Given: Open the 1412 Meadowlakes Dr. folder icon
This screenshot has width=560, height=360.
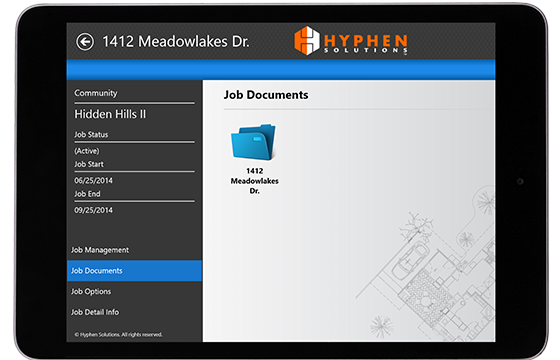Looking at the screenshot, I should 254,142.
